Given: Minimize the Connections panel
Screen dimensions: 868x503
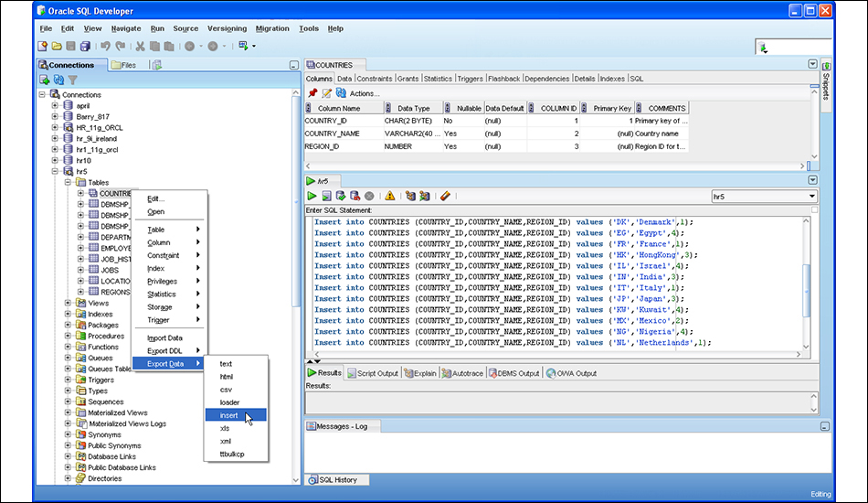Looking at the screenshot, I should tap(294, 65).
